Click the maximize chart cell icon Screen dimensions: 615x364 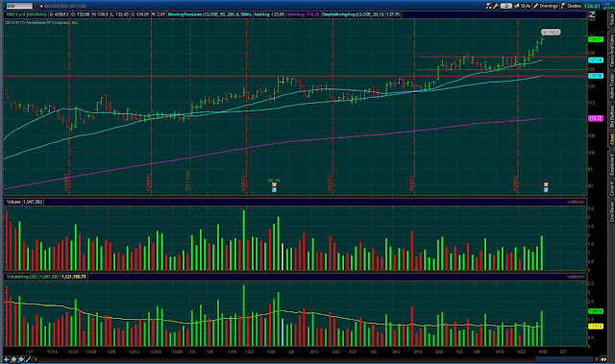(x=592, y=14)
